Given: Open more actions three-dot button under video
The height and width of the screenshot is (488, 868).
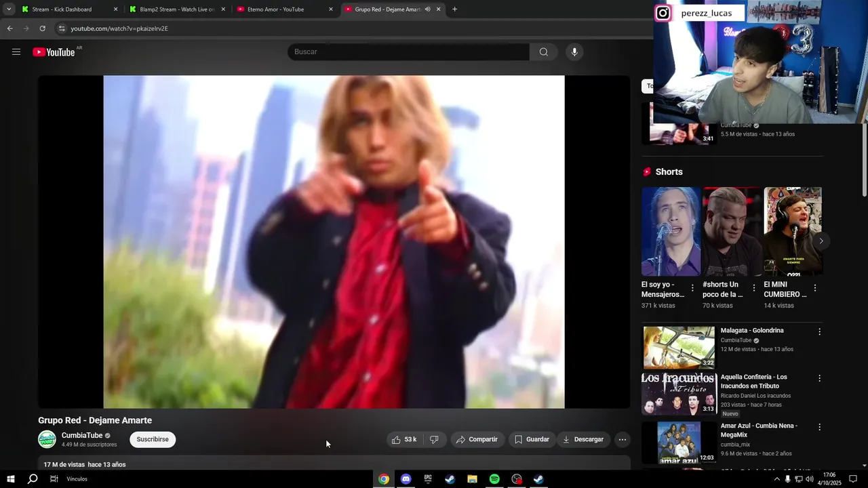Looking at the screenshot, I should pyautogui.click(x=622, y=439).
